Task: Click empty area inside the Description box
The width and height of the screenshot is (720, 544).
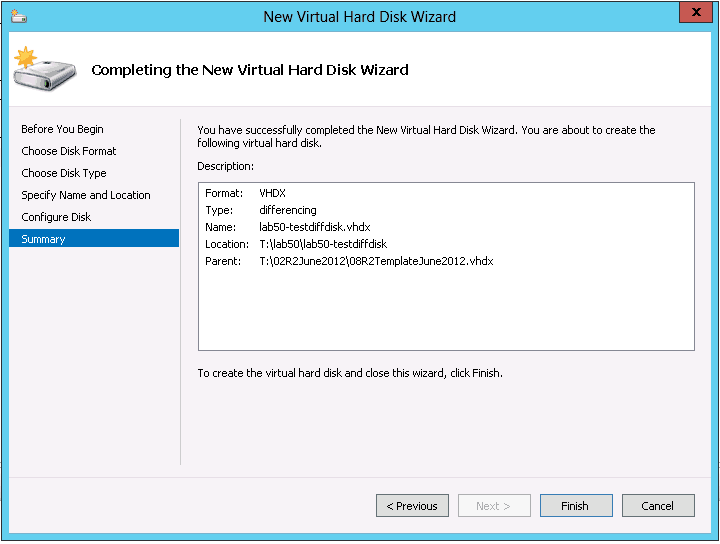Action: pos(445,310)
